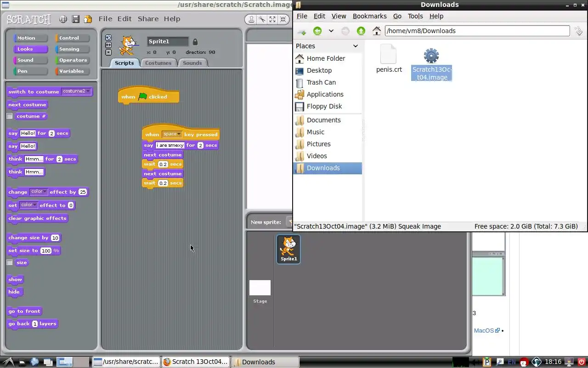Viewport: 588px width, 368px height.
Task: Open Scratch Share menu
Action: point(148,19)
